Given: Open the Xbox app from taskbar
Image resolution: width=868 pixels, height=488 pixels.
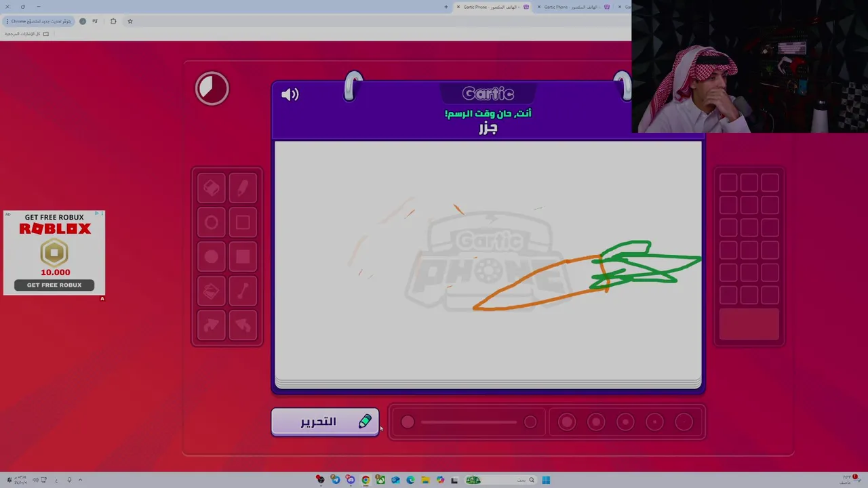Looking at the screenshot, I should (380, 480).
